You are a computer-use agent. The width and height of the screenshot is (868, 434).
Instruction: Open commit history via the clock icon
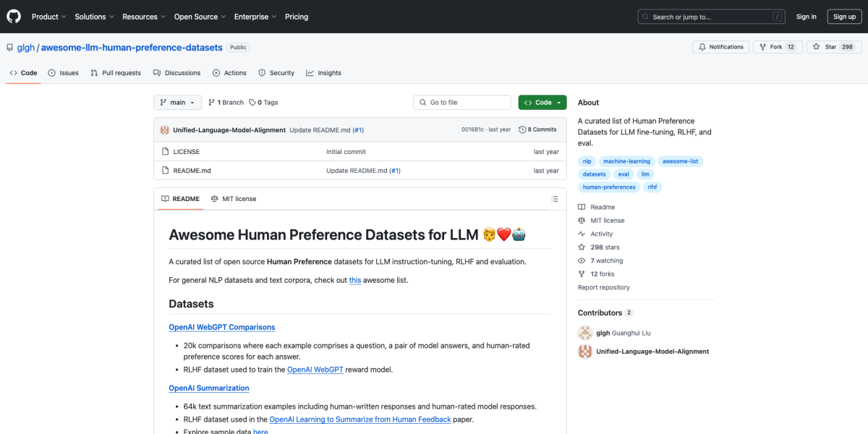pos(523,129)
